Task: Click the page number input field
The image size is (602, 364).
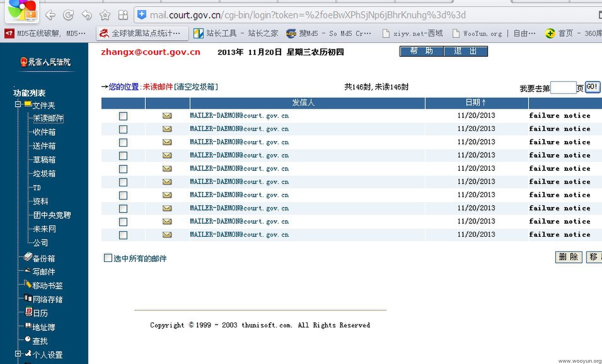Action: pyautogui.click(x=563, y=87)
